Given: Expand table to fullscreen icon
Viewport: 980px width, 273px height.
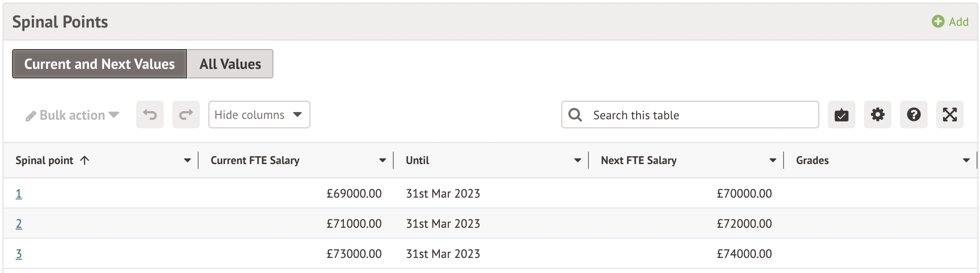Looking at the screenshot, I should (949, 115).
